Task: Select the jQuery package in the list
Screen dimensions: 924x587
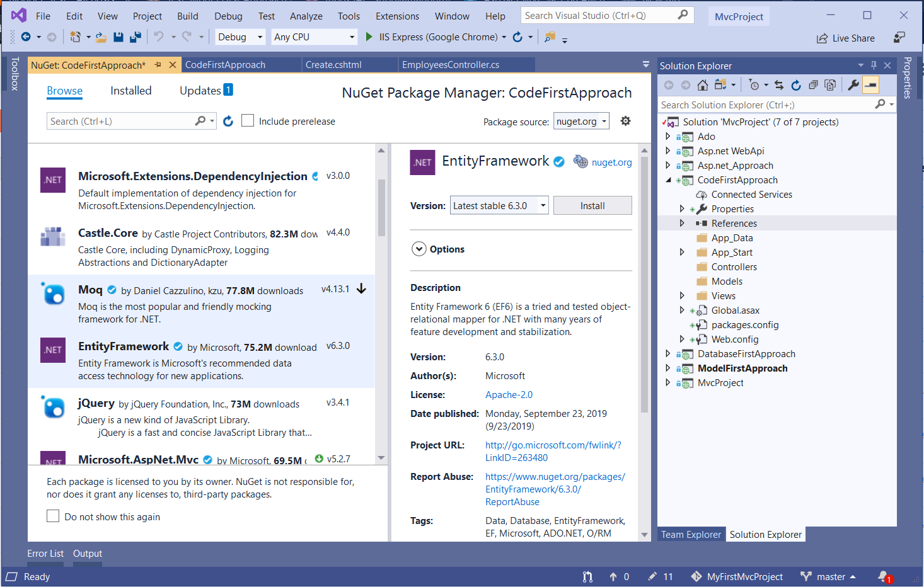Action: (x=201, y=416)
